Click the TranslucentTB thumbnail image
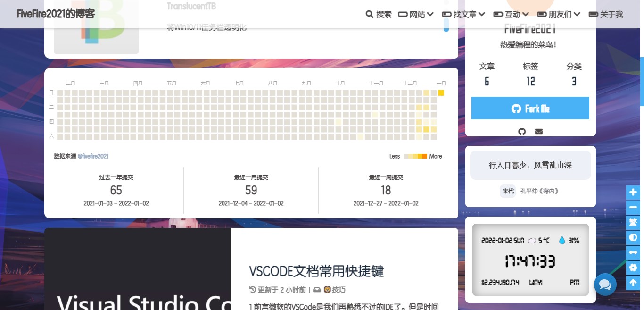Image resolution: width=644 pixels, height=310 pixels. point(96,27)
